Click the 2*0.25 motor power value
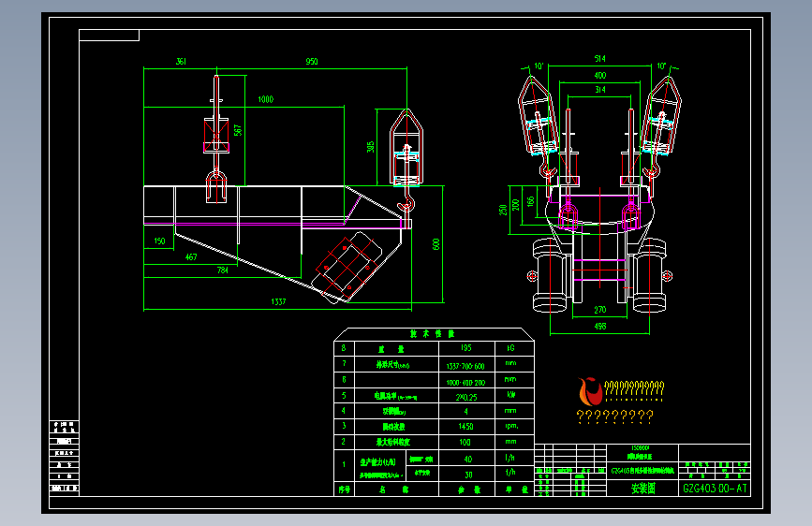Image resolution: width=812 pixels, height=526 pixels. click(466, 398)
